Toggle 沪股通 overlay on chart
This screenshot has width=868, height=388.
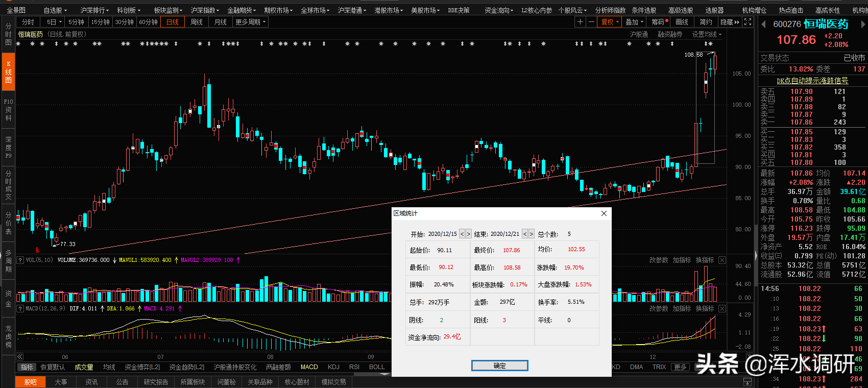[639, 34]
